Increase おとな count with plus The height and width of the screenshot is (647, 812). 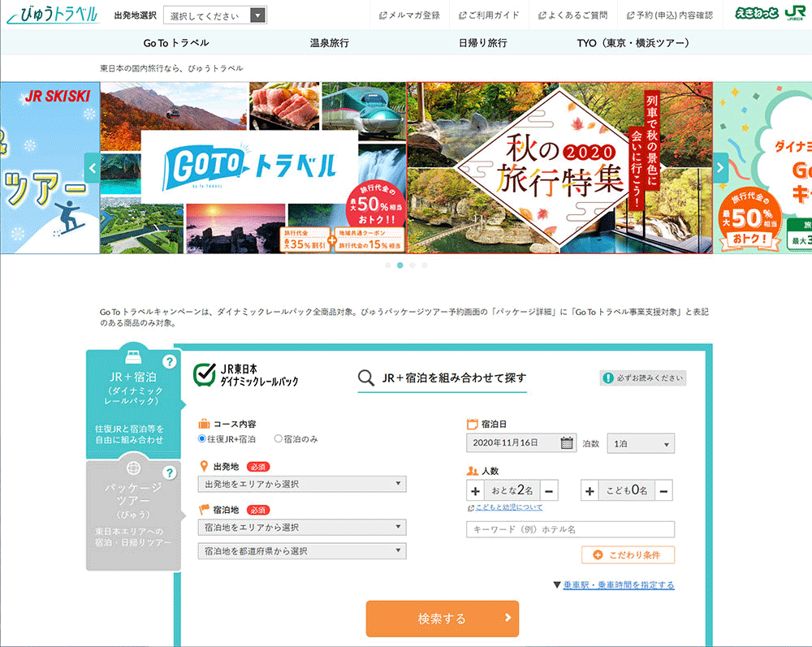click(475, 490)
